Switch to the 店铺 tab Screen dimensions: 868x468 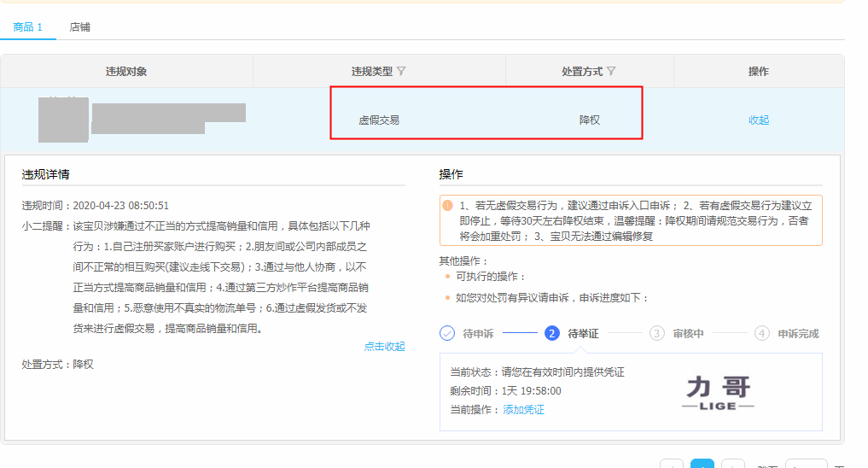(x=79, y=27)
